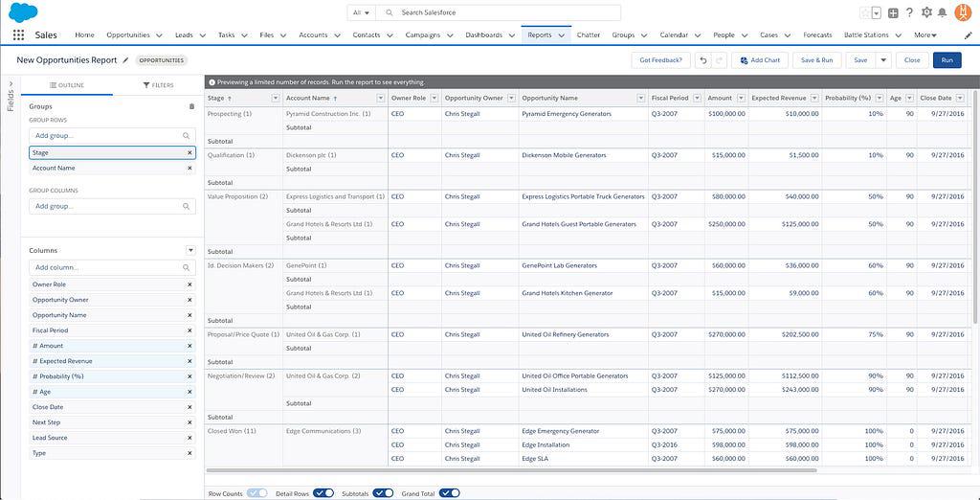
Task: Disable the Subtotals toggle
Action: point(383,493)
